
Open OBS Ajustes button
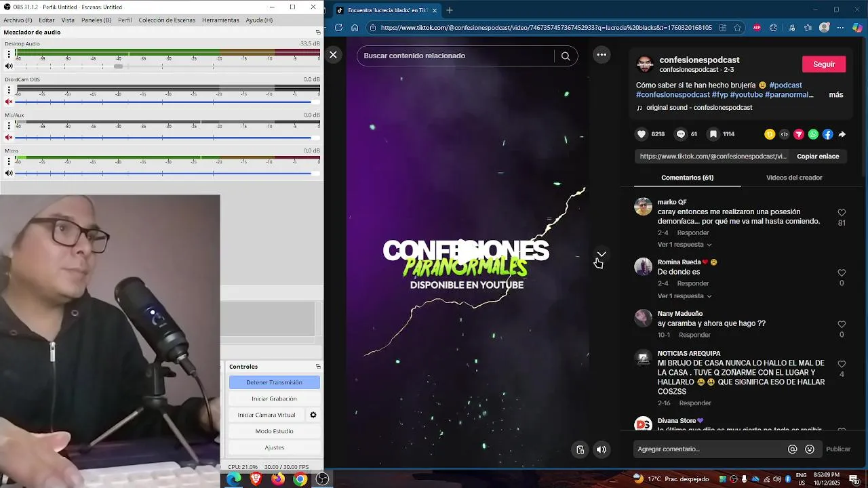click(274, 447)
